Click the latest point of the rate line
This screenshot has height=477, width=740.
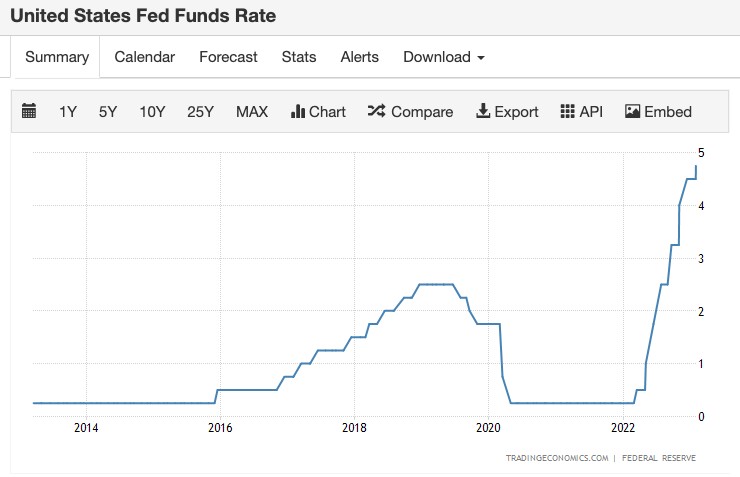click(696, 166)
